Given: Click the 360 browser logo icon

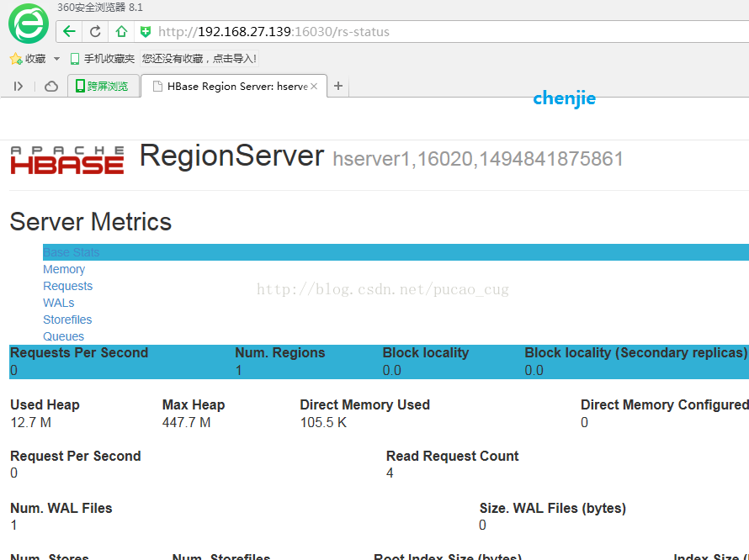Looking at the screenshot, I should click(x=28, y=24).
